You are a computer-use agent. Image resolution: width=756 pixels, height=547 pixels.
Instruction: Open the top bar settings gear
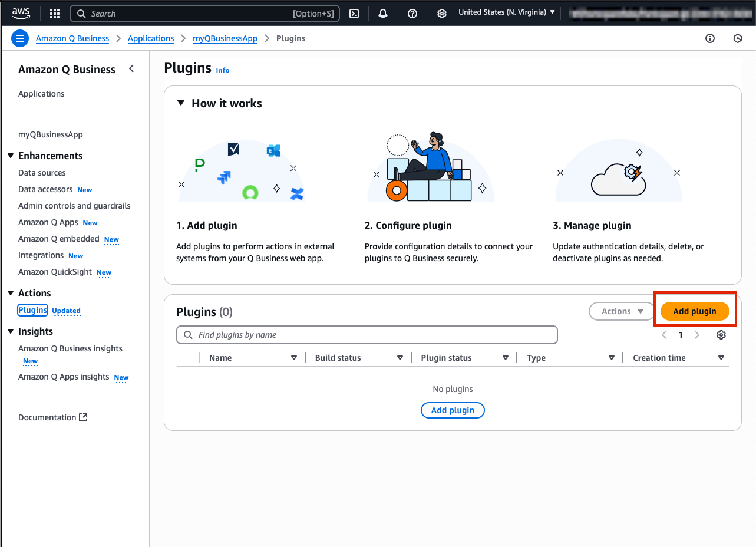click(441, 14)
